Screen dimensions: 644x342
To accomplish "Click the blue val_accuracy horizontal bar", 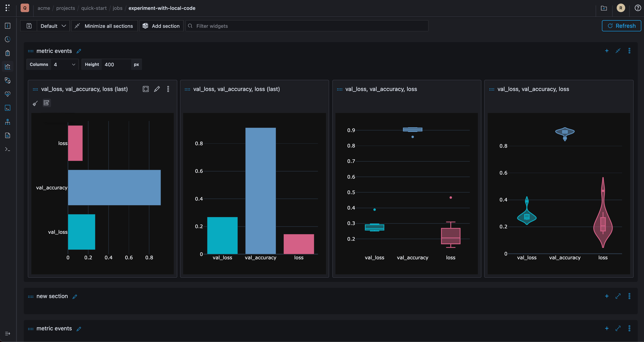I will (x=114, y=187).
